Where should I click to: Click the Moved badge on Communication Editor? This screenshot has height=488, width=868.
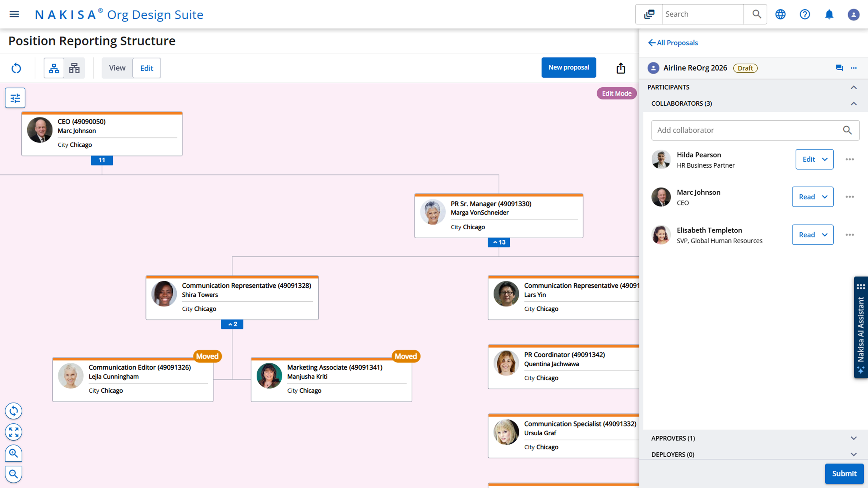tap(207, 356)
